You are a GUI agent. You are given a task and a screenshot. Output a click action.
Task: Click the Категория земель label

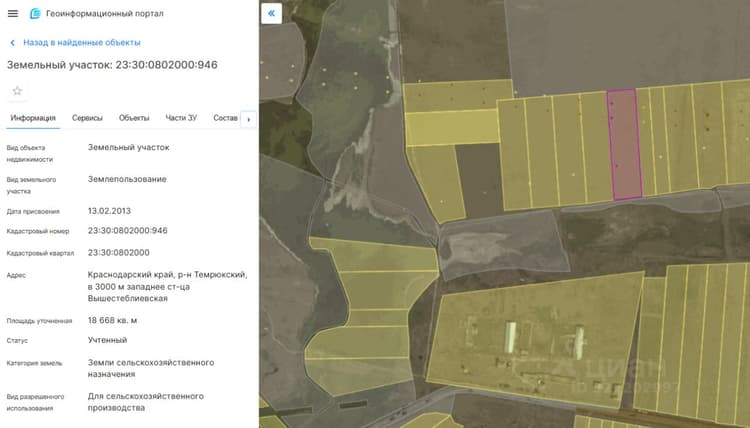(x=34, y=363)
